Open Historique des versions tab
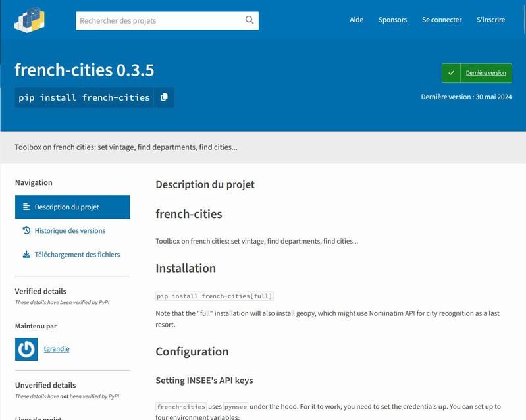Viewport: 526px width, 420px height. (70, 231)
